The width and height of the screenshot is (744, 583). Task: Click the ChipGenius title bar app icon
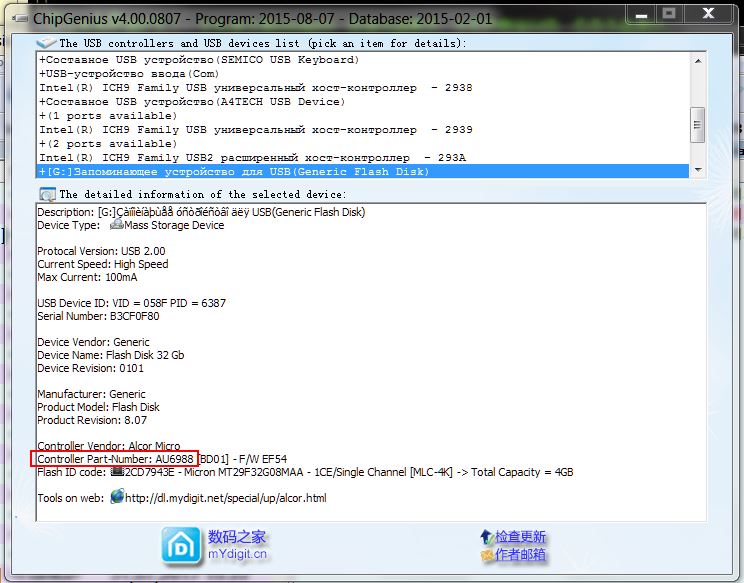[19, 19]
